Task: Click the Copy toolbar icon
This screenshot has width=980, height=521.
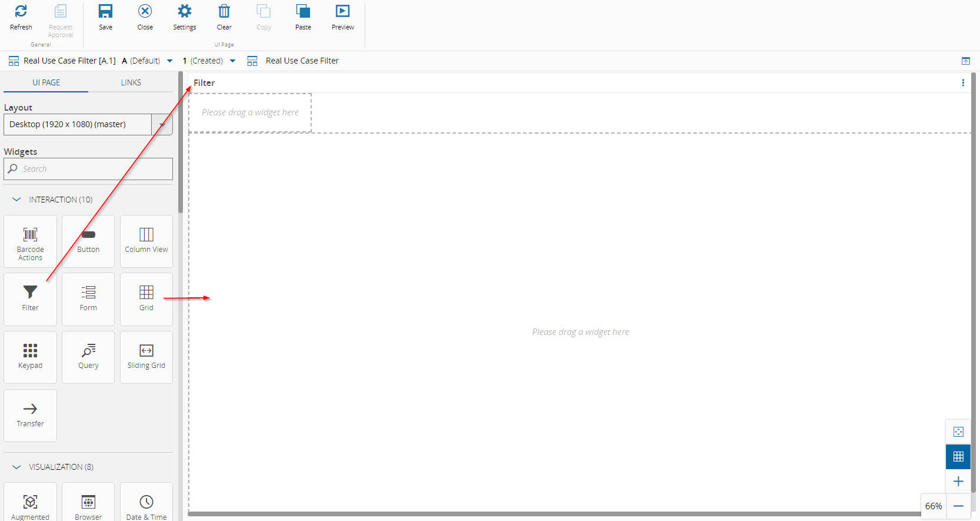Action: pyautogui.click(x=264, y=11)
